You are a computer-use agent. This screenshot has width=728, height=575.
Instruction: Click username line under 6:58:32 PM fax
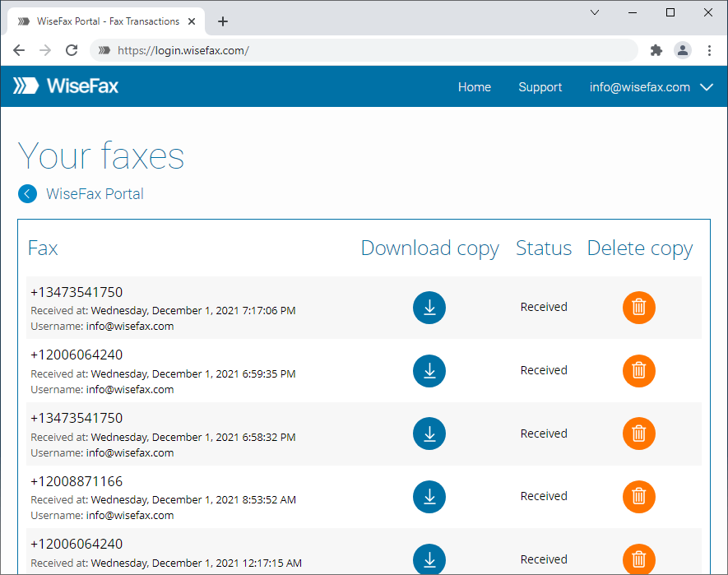pos(102,453)
